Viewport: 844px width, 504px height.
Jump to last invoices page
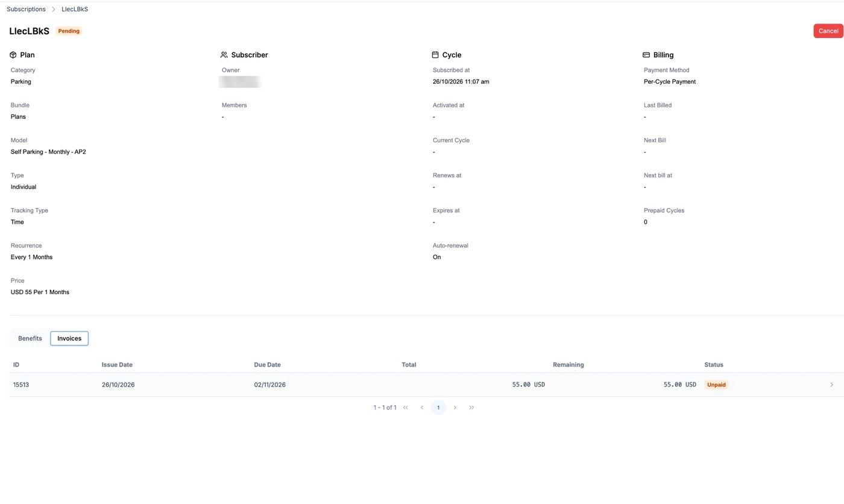coord(471,408)
